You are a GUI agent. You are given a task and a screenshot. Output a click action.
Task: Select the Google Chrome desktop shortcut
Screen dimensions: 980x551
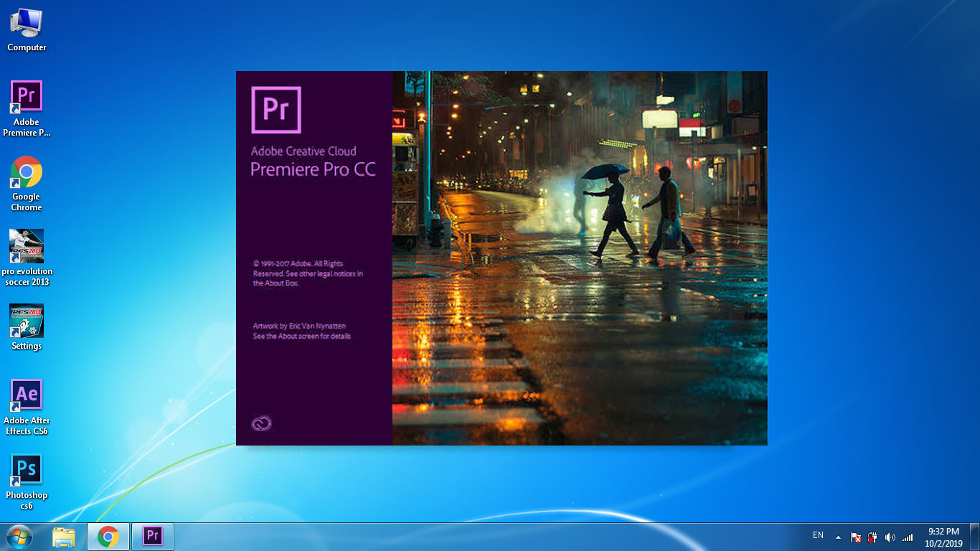[x=27, y=183]
